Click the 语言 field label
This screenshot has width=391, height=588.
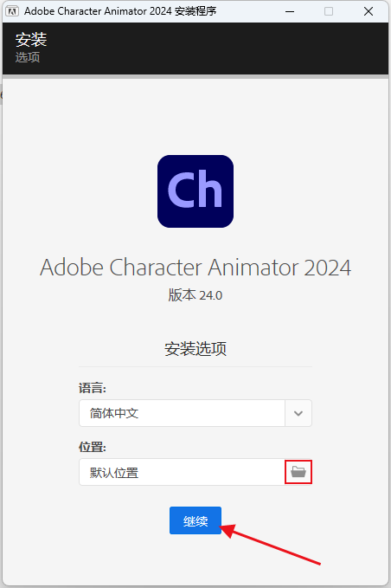[x=93, y=388]
